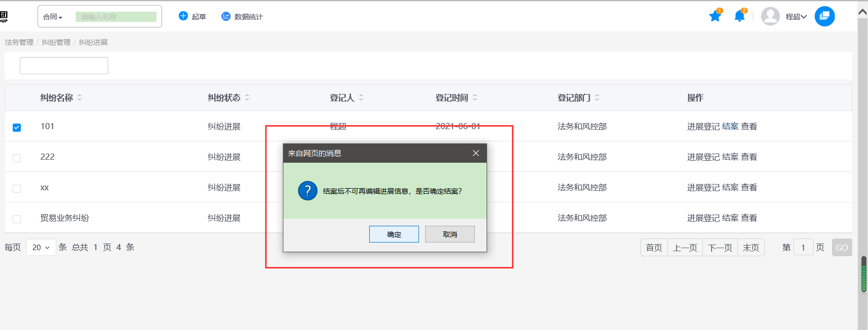Confirm with the 确定 button
The height and width of the screenshot is (330, 868).
point(394,234)
